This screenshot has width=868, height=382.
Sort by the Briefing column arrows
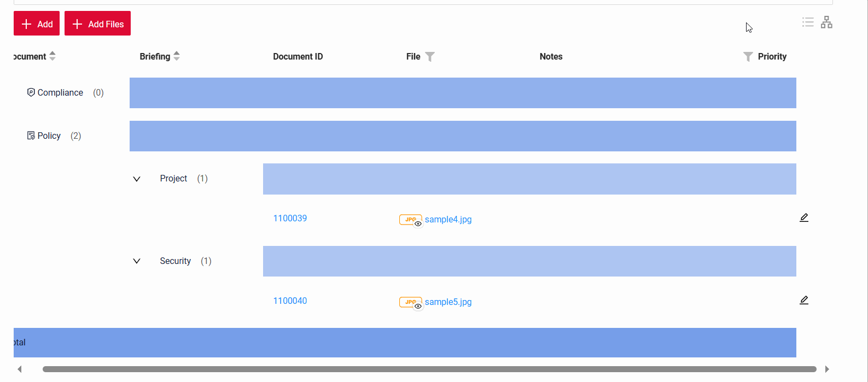(177, 56)
